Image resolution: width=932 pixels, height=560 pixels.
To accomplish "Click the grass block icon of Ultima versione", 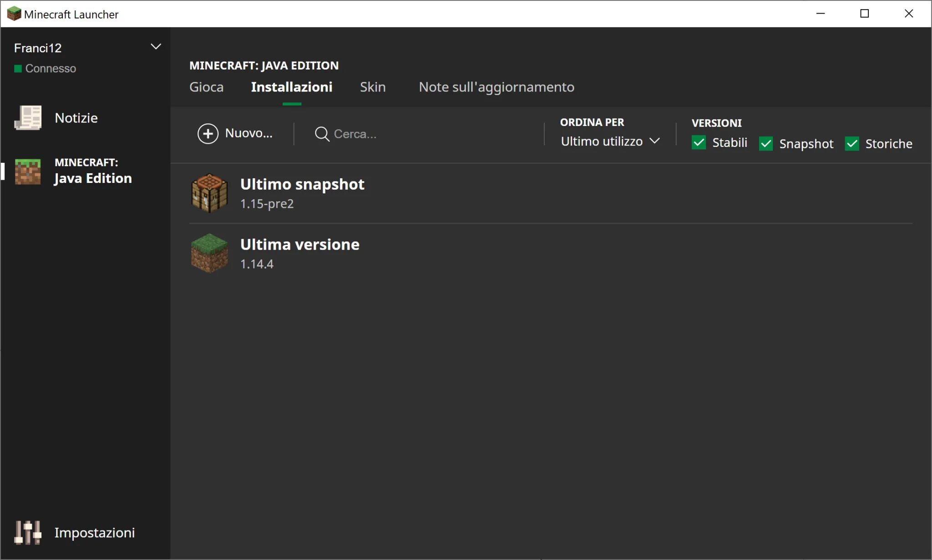I will pyautogui.click(x=209, y=253).
